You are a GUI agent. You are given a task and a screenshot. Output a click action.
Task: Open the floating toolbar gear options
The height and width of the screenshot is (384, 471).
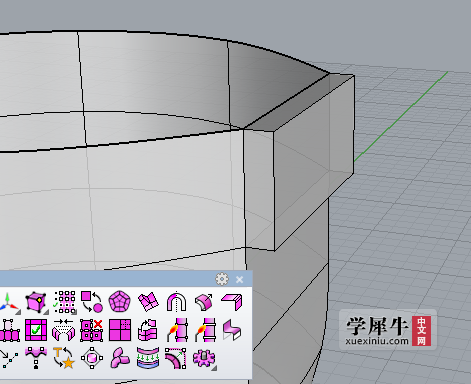222,279
